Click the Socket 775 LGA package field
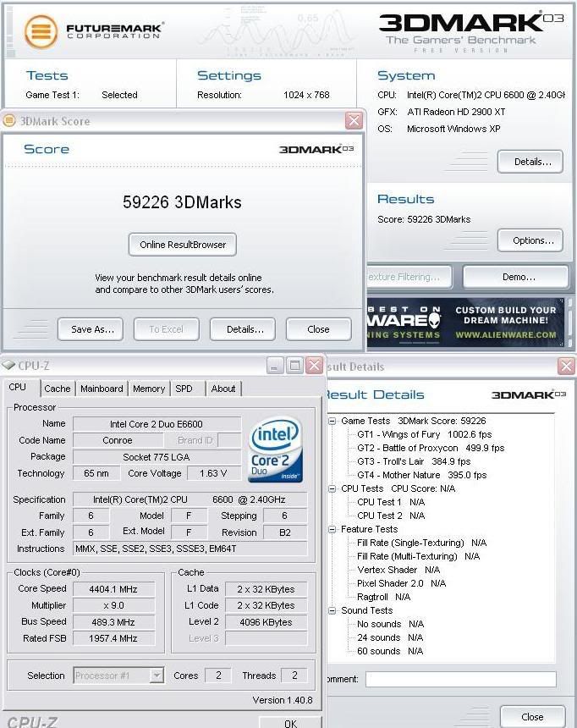The width and height of the screenshot is (577, 728). click(x=157, y=457)
